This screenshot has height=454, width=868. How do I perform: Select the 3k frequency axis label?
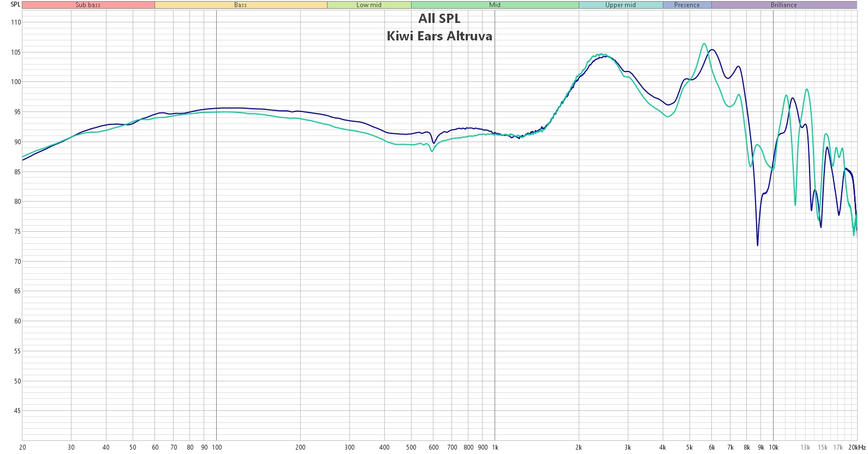tap(628, 447)
